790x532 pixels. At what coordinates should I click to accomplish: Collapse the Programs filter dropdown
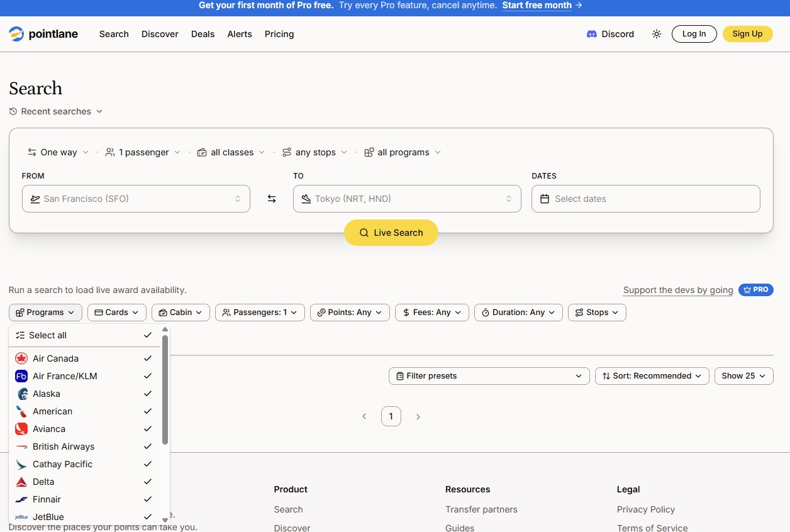[x=45, y=313]
